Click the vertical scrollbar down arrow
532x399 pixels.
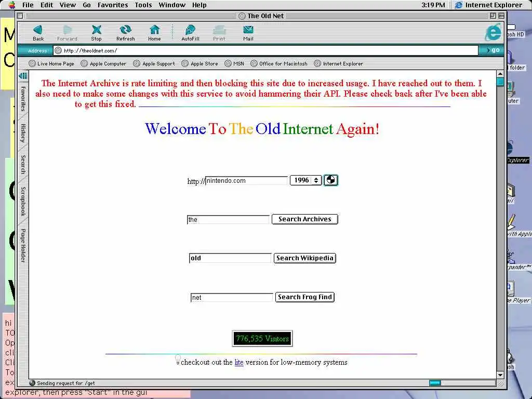pos(500,375)
